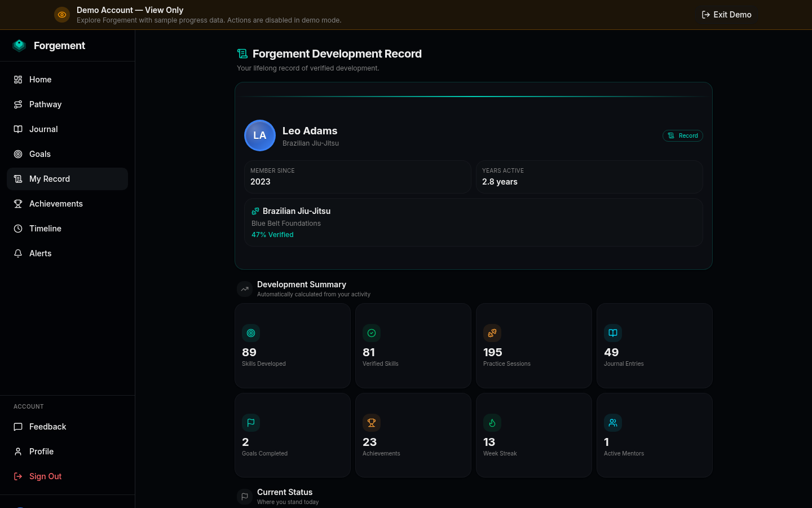Click the Journal Entries book icon
The width and height of the screenshot is (812, 508).
613,333
